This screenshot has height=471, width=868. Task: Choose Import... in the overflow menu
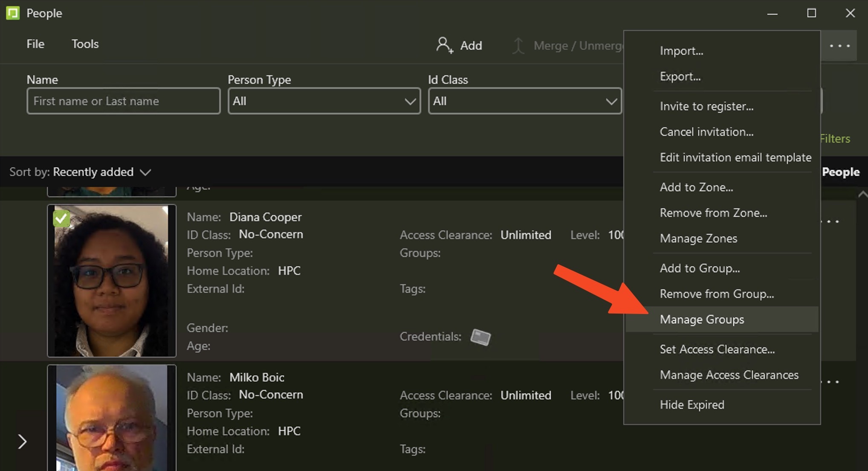tap(681, 51)
